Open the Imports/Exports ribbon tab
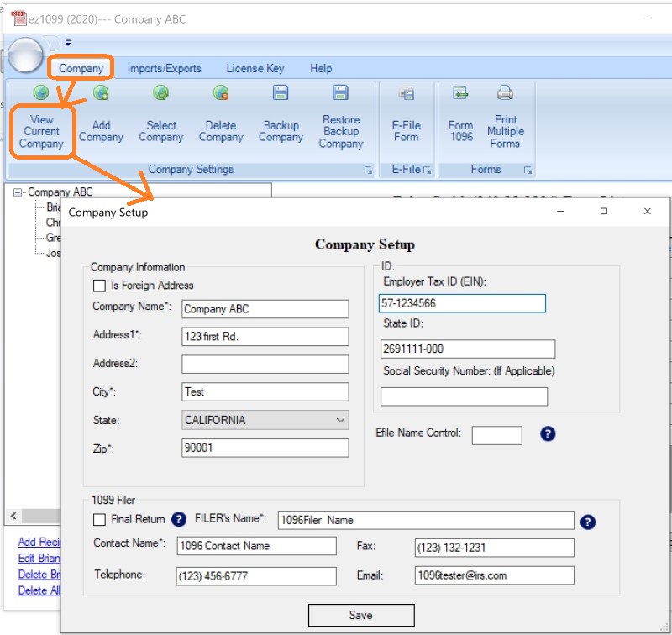This screenshot has height=635, width=672. [164, 69]
